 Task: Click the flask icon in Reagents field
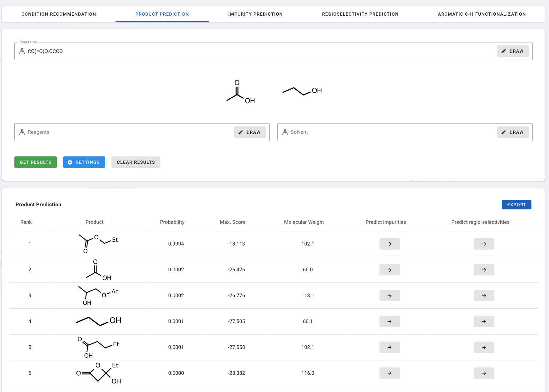point(22,132)
